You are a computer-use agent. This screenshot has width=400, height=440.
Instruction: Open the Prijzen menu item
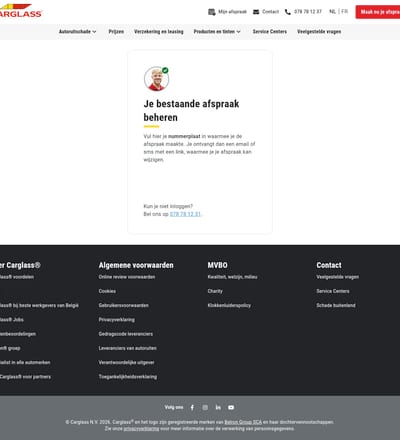tap(116, 32)
